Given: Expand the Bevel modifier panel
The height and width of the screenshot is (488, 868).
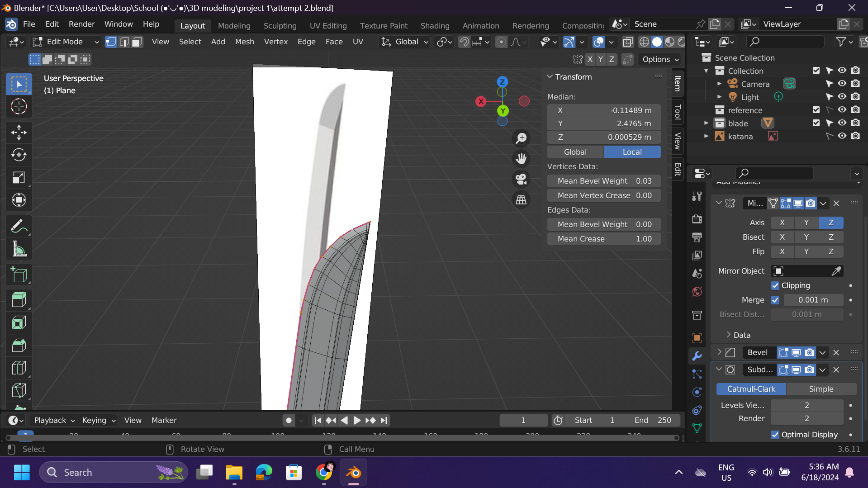Looking at the screenshot, I should tap(719, 352).
